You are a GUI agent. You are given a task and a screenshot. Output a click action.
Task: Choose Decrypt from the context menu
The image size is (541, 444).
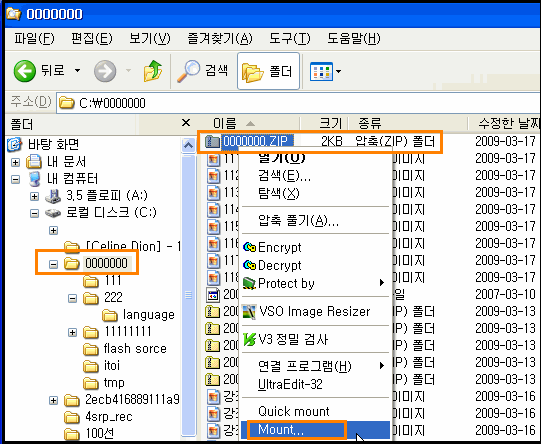pos(279,265)
